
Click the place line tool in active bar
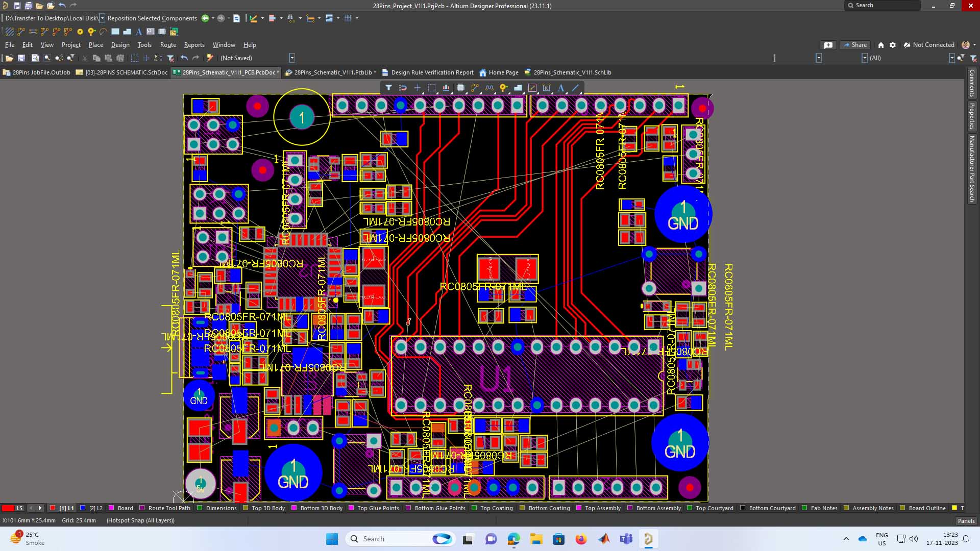tap(576, 88)
